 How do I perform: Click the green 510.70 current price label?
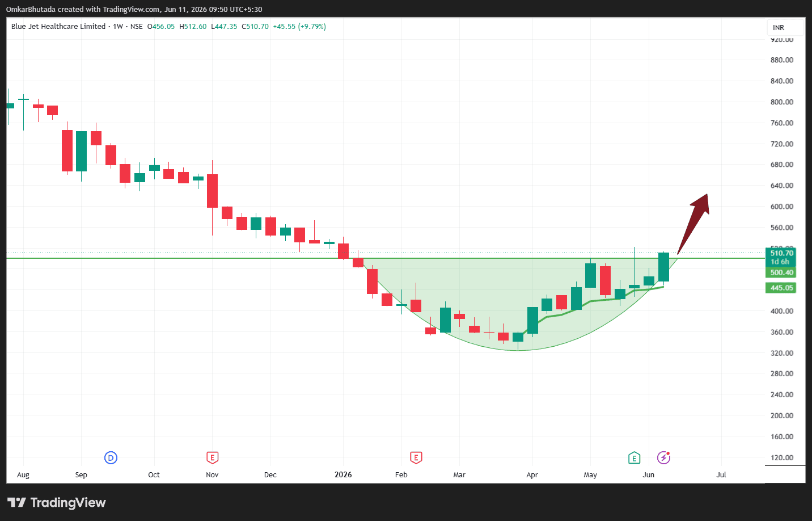tap(781, 257)
